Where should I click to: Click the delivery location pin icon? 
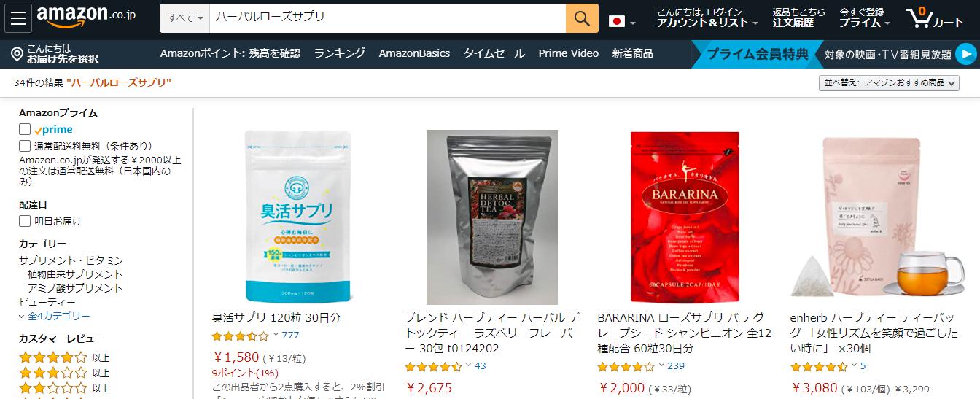tap(17, 54)
